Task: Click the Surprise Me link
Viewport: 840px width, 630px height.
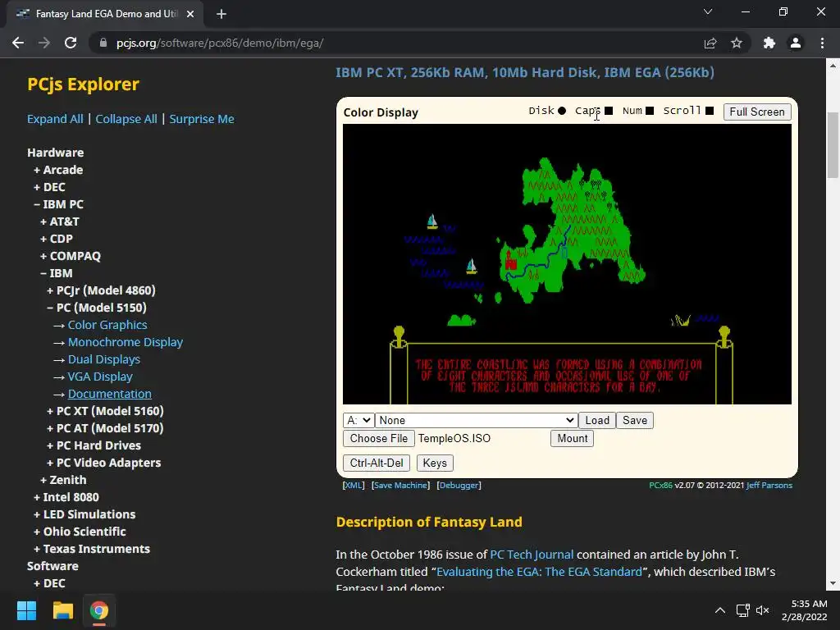Action: point(202,119)
